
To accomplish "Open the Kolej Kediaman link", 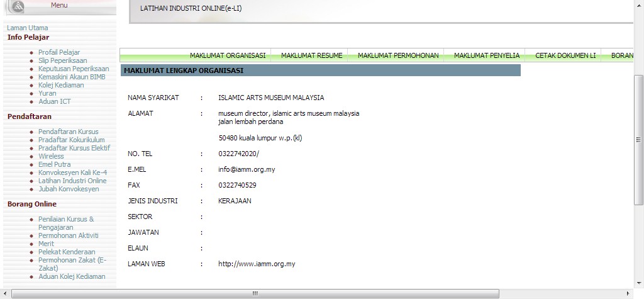I will click(x=61, y=85).
